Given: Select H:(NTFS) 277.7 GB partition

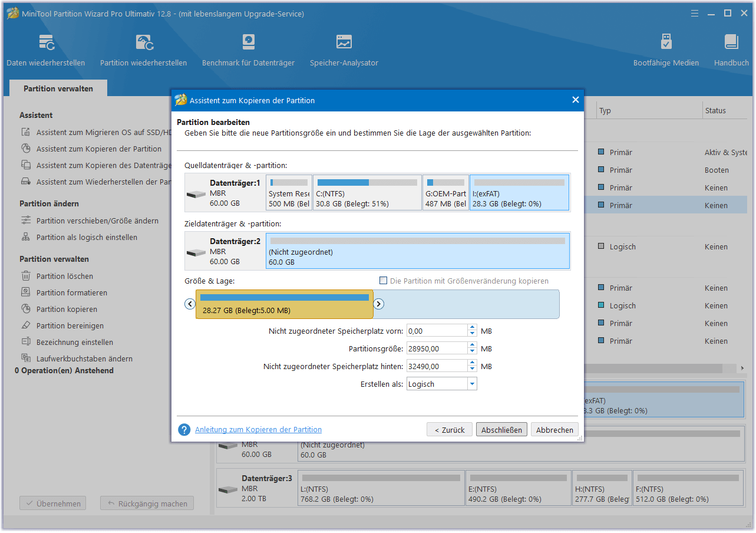Looking at the screenshot, I should [x=602, y=488].
